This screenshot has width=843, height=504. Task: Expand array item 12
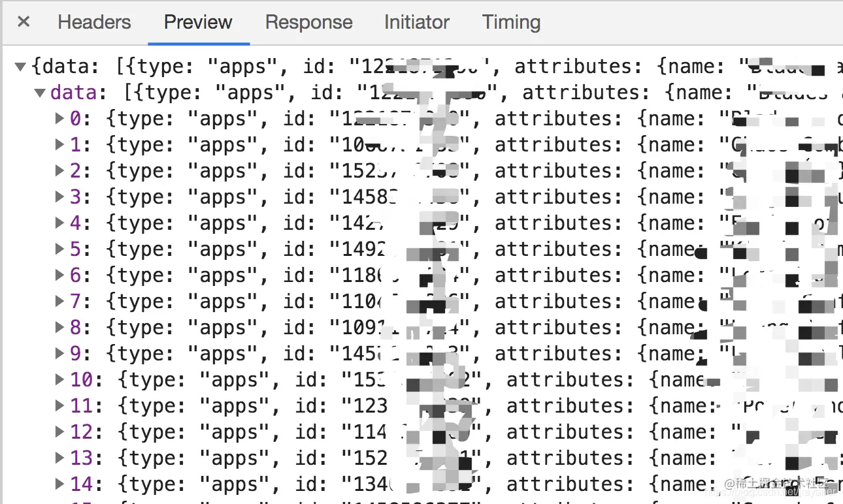[x=59, y=432]
